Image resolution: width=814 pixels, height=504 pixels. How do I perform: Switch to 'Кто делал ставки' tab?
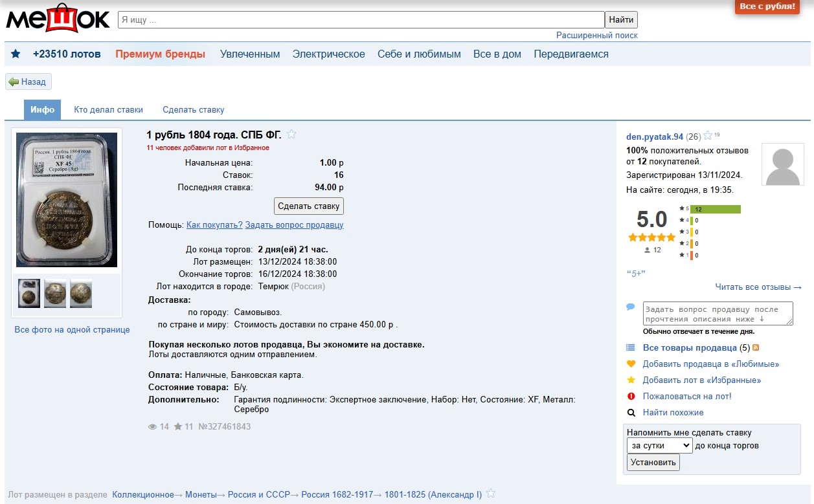coord(108,110)
